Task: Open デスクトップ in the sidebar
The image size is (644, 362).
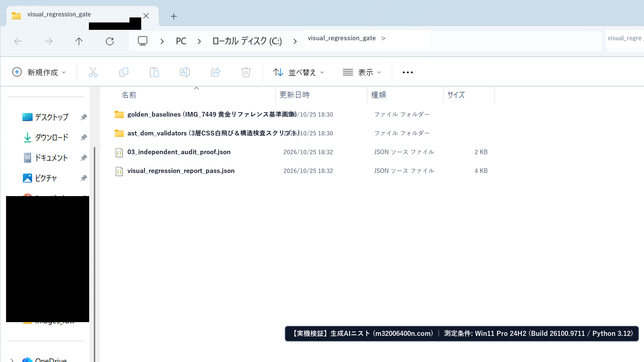Action: click(52, 117)
